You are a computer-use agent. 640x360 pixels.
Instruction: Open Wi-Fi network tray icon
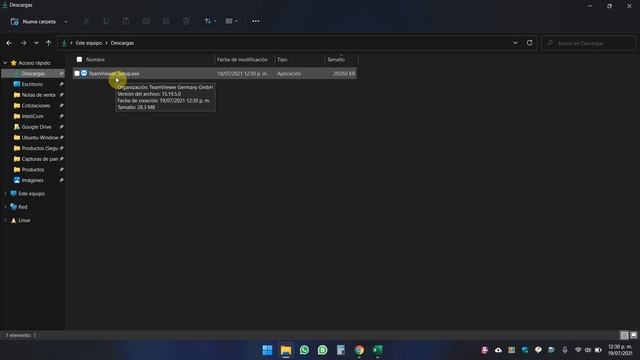(578, 350)
